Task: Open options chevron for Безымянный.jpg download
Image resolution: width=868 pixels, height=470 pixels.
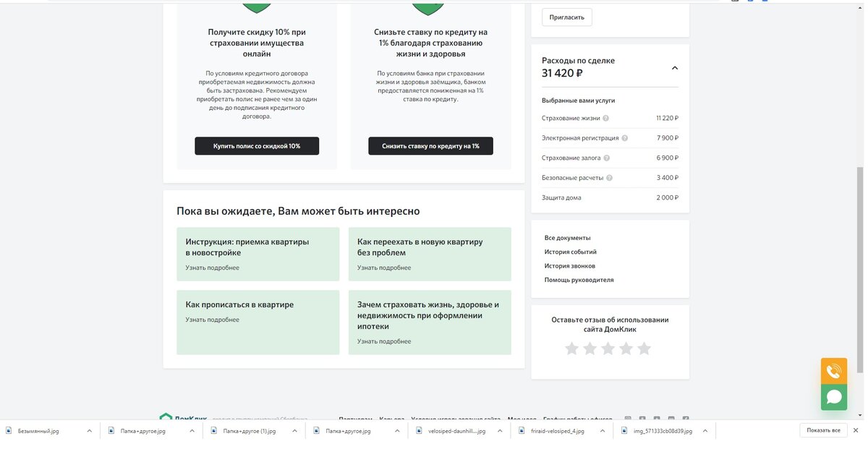Action: tap(89, 430)
